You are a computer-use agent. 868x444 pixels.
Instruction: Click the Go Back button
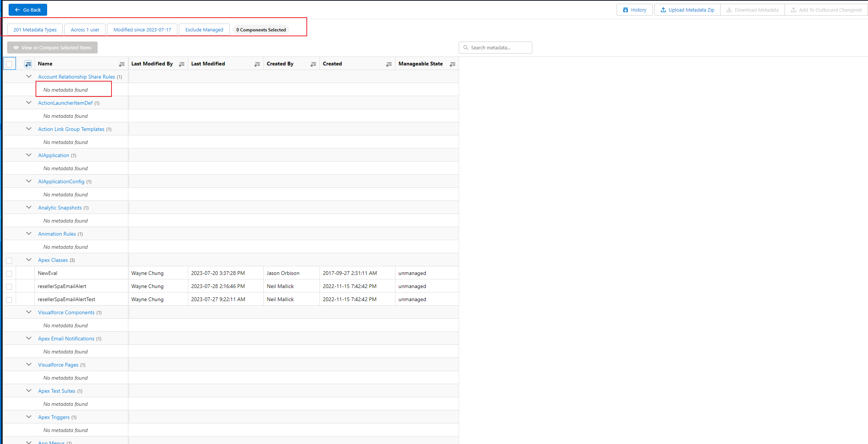[x=28, y=9]
